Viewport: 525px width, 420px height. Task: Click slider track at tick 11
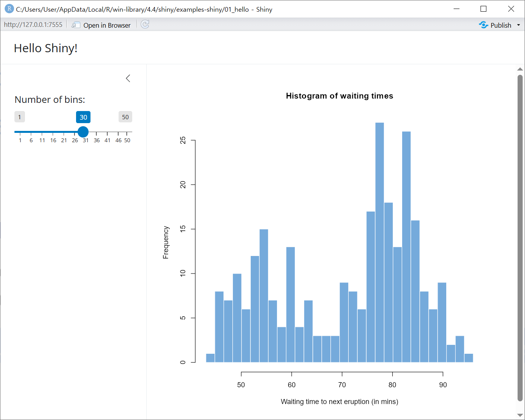[x=42, y=132]
